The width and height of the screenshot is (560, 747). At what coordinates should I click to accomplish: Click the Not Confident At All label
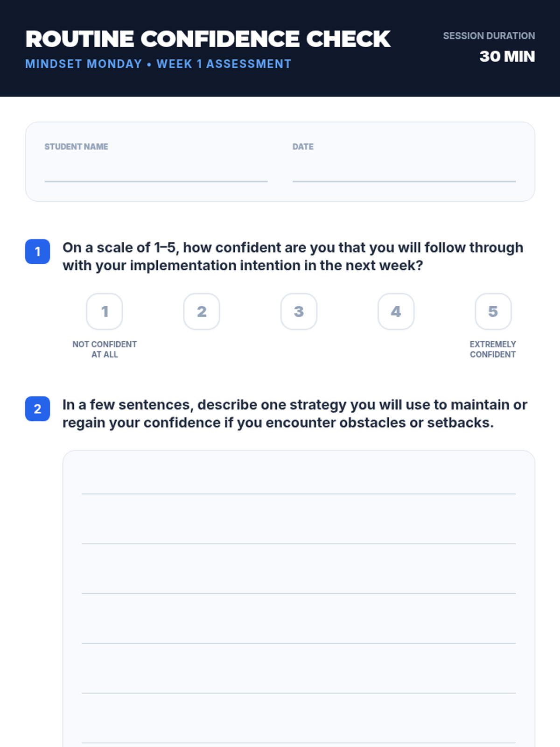pyautogui.click(x=105, y=349)
